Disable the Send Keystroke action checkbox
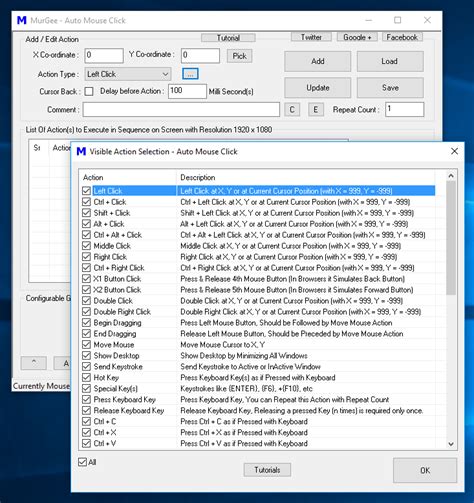Screen dimensions: 474x503 tap(86, 367)
